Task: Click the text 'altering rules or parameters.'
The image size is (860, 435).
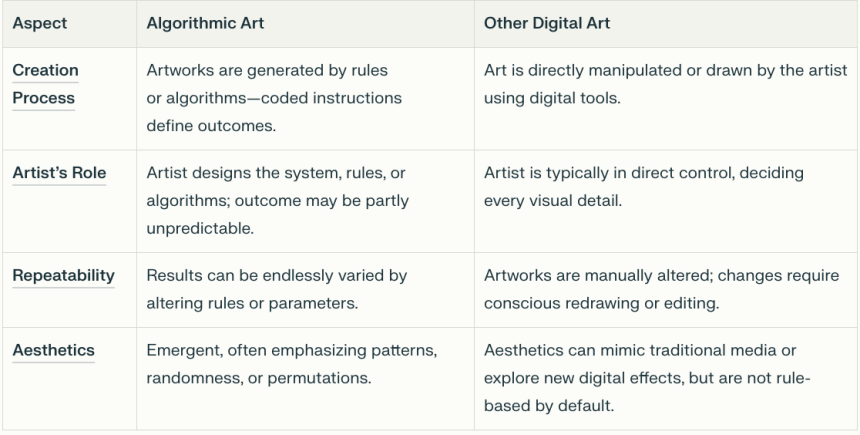Action: point(252,303)
